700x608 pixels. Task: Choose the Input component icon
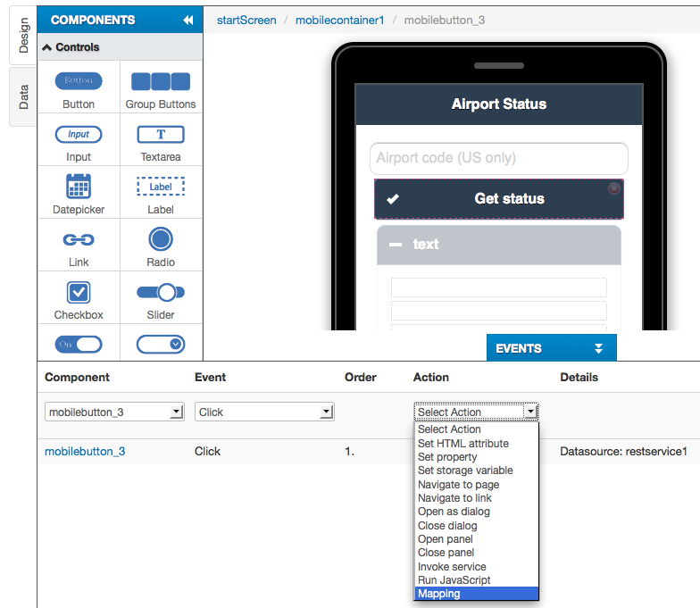pyautogui.click(x=79, y=134)
